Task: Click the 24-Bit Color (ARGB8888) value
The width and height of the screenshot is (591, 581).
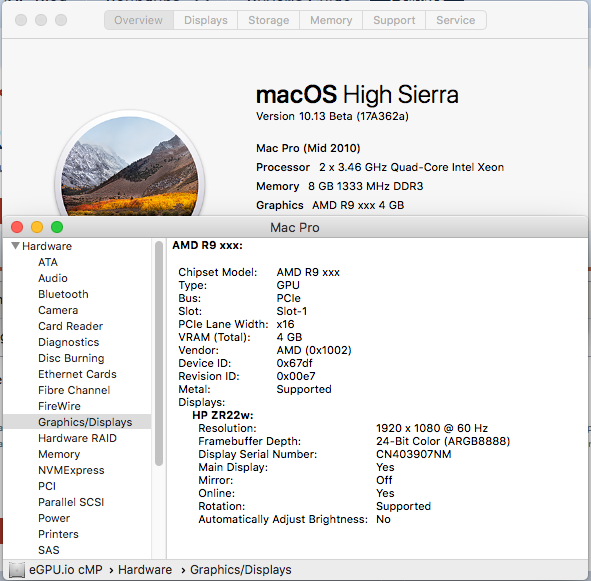Action: (x=443, y=441)
